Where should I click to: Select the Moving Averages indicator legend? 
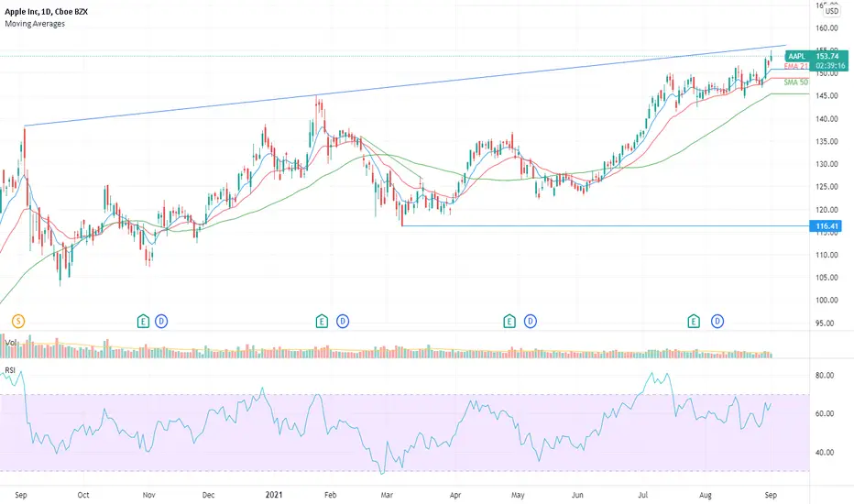(x=35, y=24)
